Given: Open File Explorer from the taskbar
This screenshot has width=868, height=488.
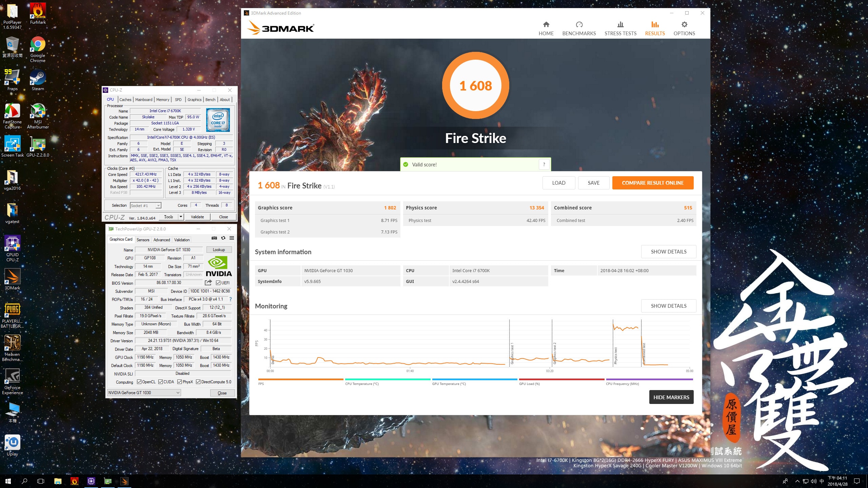Looking at the screenshot, I should tap(58, 481).
